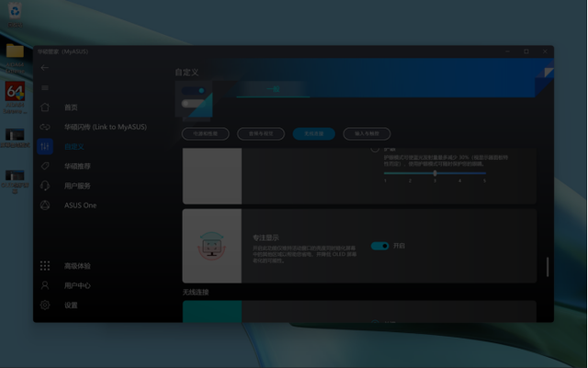Maximize the MyASUS window
This screenshot has height=368, width=588.
(x=526, y=52)
